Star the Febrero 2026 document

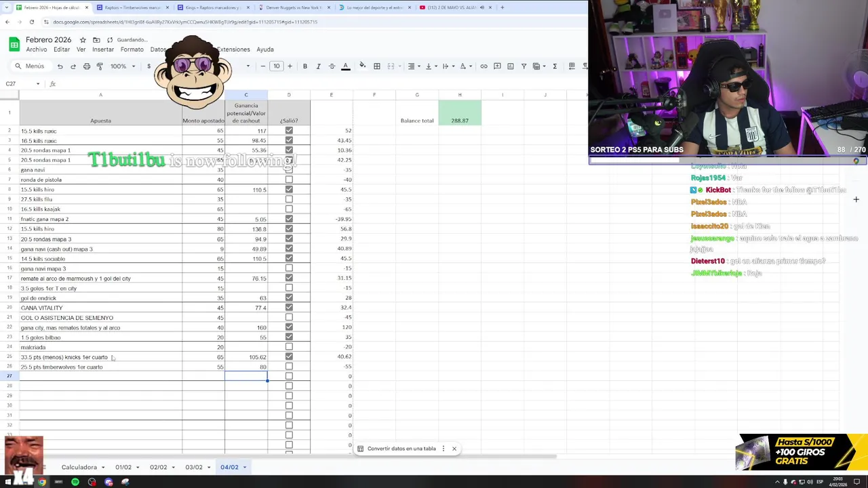(x=83, y=40)
